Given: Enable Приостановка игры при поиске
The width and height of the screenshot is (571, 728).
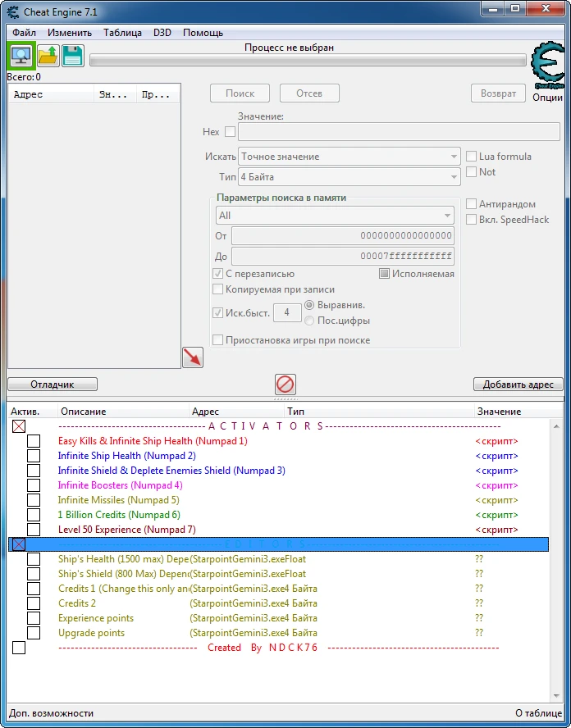Looking at the screenshot, I should (x=217, y=340).
